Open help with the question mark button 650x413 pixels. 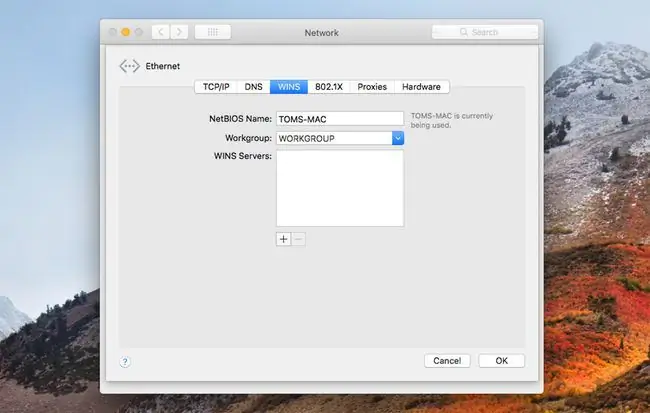(x=125, y=362)
